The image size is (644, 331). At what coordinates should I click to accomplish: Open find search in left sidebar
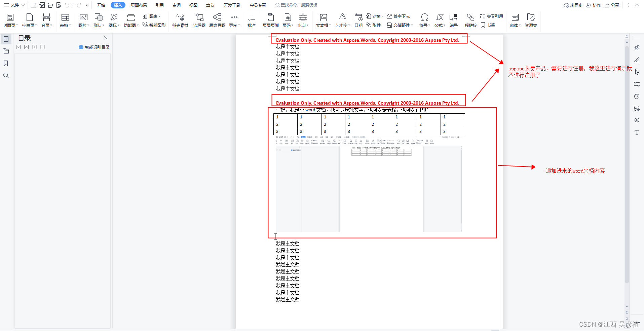pos(6,75)
